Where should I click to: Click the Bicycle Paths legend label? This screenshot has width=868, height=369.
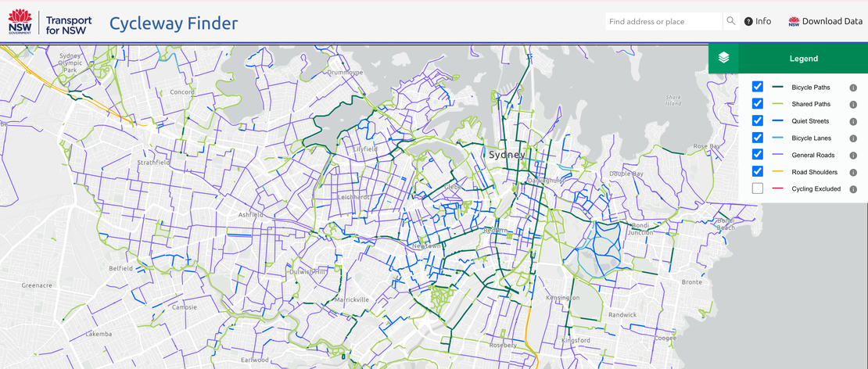(810, 88)
